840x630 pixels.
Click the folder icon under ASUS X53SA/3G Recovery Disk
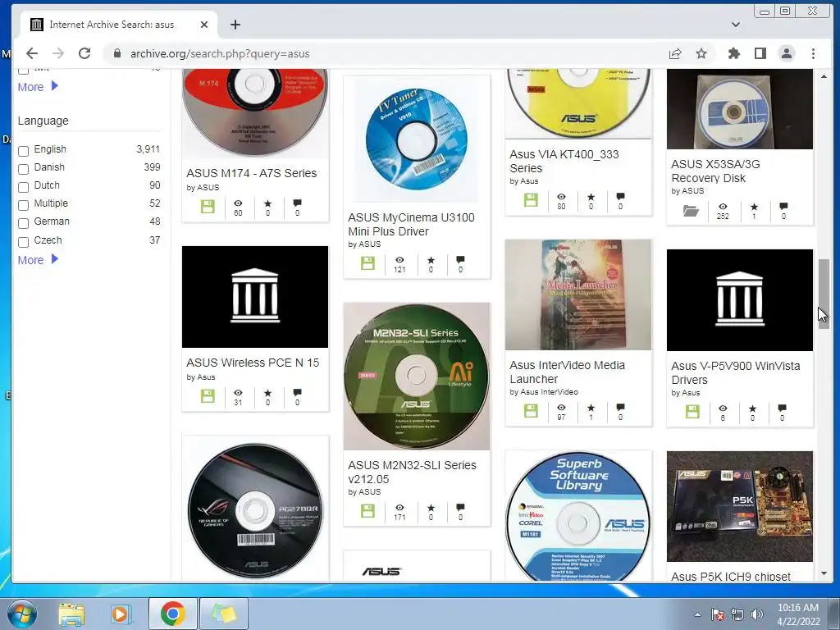691,211
